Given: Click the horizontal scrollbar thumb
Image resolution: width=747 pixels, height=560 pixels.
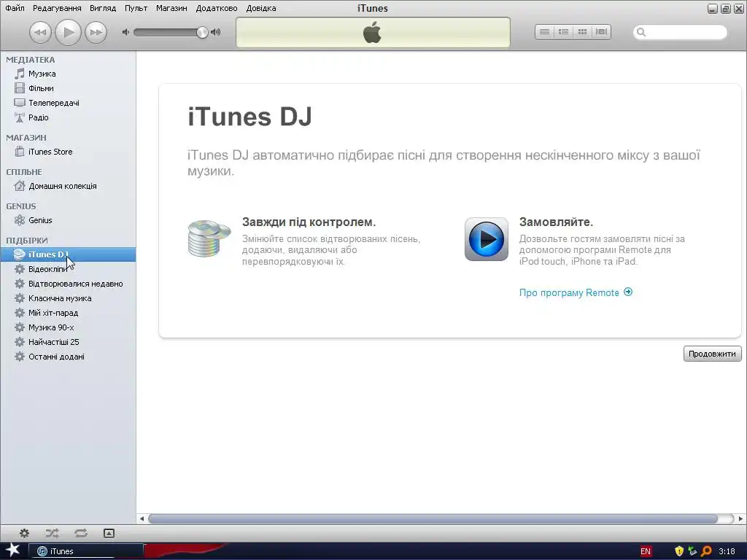Looking at the screenshot, I should (x=433, y=518).
